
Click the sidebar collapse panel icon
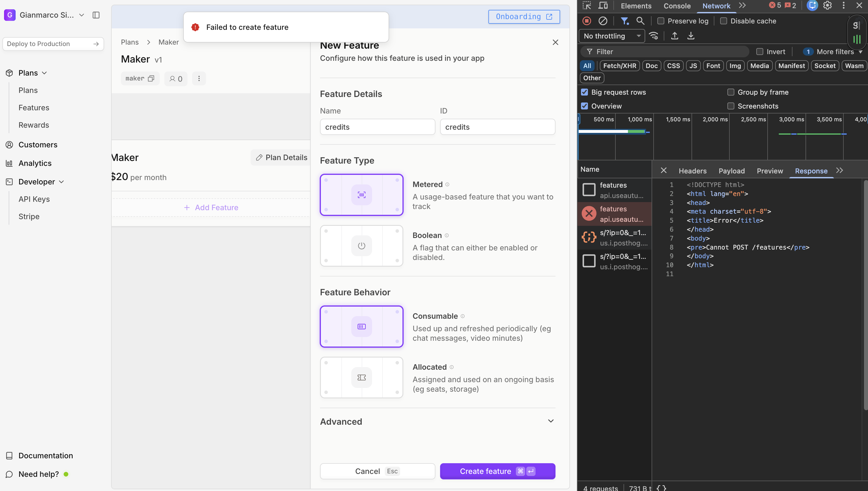point(96,15)
